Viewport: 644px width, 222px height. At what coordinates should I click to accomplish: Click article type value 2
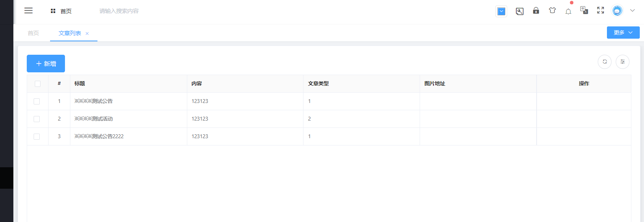point(310,119)
